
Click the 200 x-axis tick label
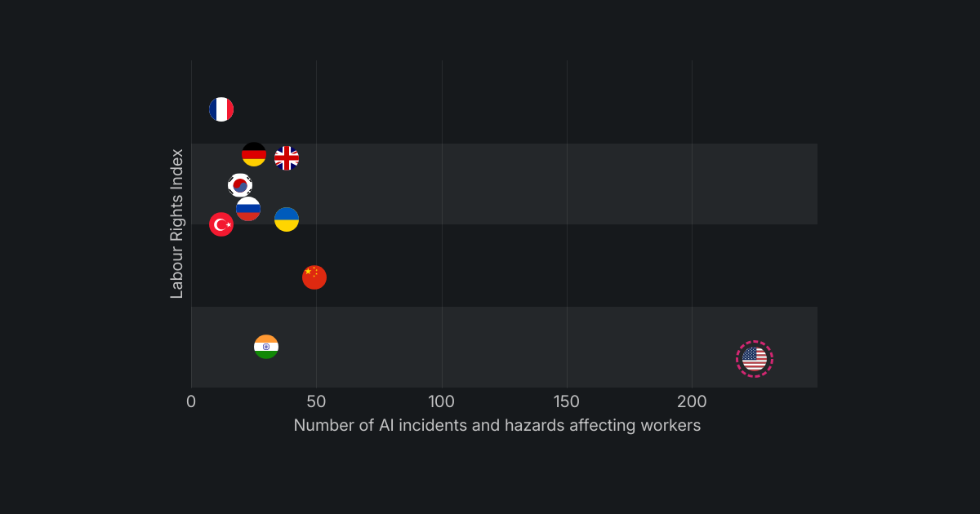click(692, 401)
